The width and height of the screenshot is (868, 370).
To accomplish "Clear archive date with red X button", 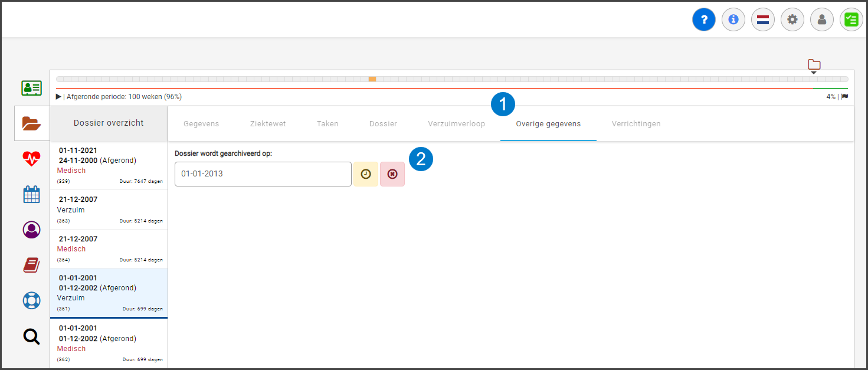I will 392,174.
